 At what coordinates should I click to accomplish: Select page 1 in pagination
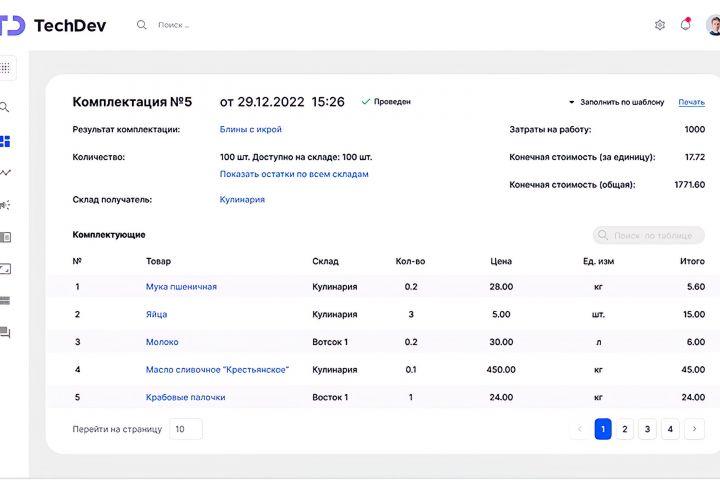(603, 429)
